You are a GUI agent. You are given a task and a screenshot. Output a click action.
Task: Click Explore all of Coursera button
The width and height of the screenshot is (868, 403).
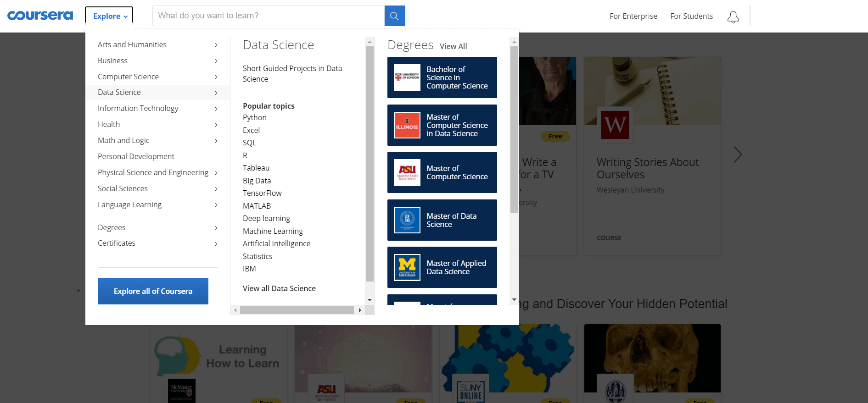tap(153, 291)
